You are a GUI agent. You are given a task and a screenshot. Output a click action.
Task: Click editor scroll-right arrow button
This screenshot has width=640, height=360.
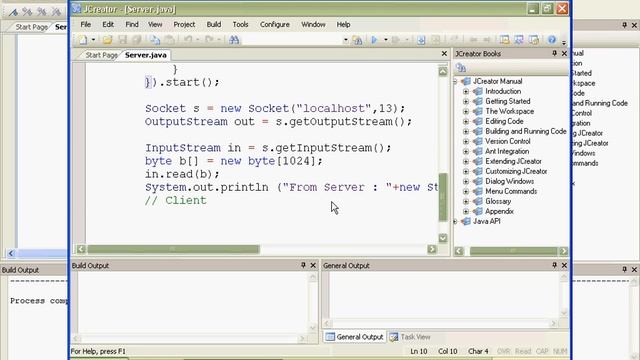[432, 249]
